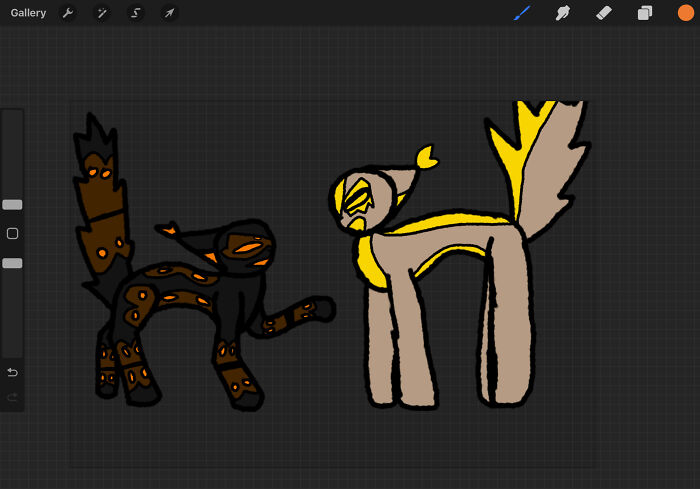
Task: Select the Eraser tool
Action: tap(603, 13)
